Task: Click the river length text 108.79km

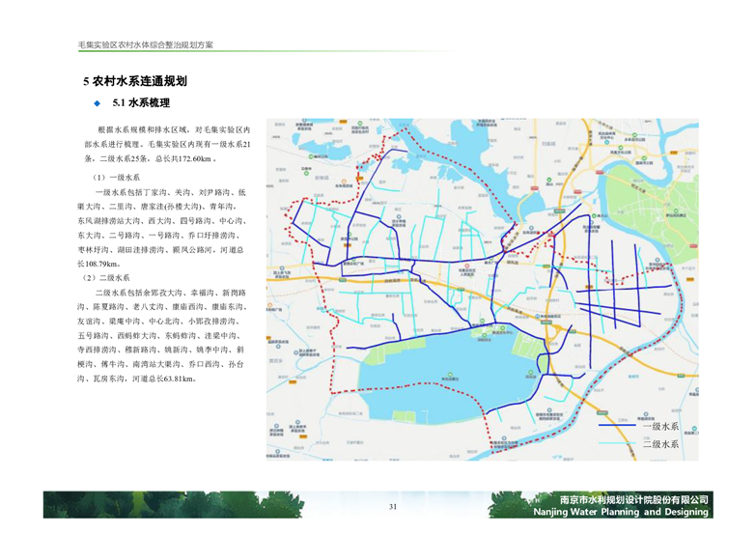Action: 99,263
